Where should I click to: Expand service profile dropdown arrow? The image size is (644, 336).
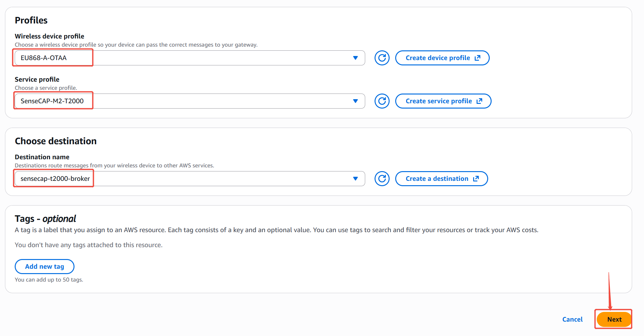355,101
